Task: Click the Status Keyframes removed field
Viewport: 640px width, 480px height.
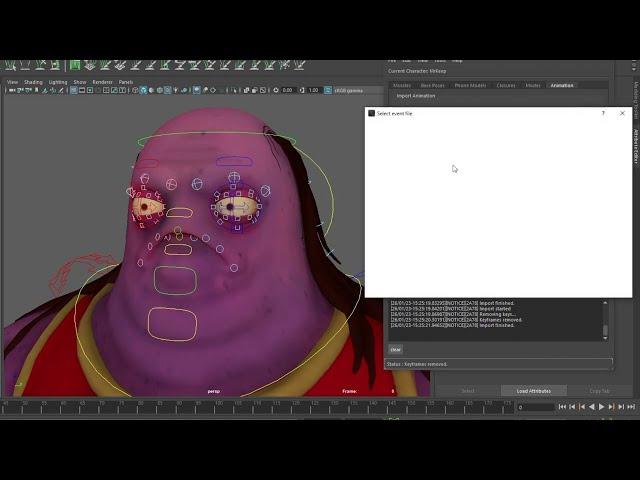Action: (498, 364)
